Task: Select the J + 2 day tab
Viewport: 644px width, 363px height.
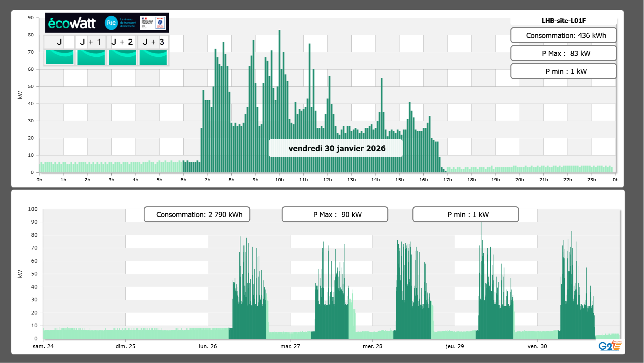Action: (122, 42)
